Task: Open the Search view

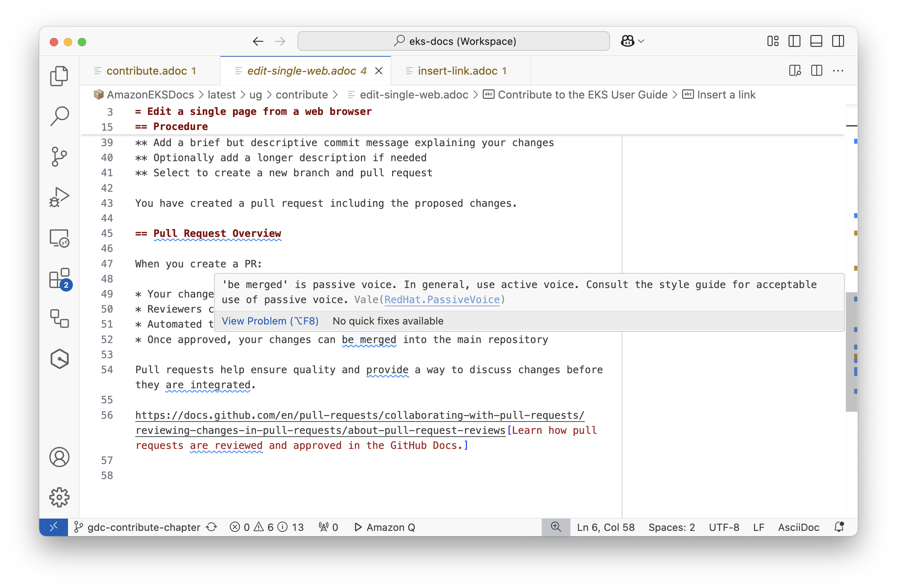Action: (59, 116)
